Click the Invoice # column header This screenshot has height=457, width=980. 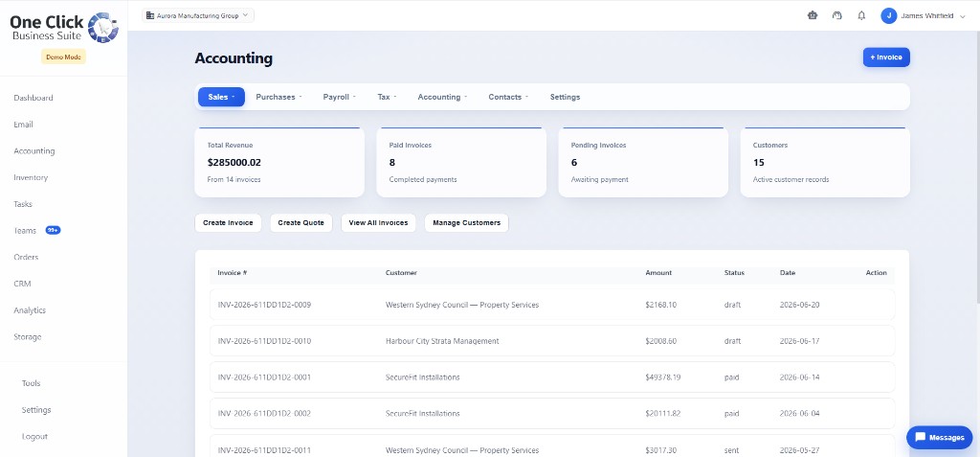coord(233,273)
